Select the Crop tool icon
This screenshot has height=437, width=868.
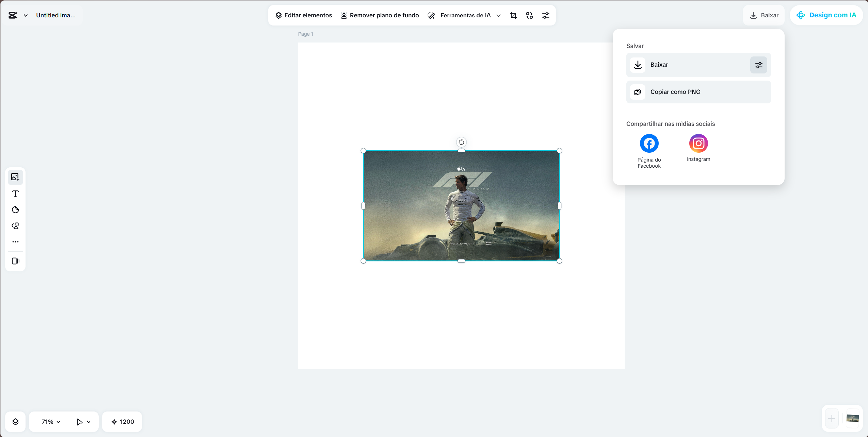(x=513, y=15)
